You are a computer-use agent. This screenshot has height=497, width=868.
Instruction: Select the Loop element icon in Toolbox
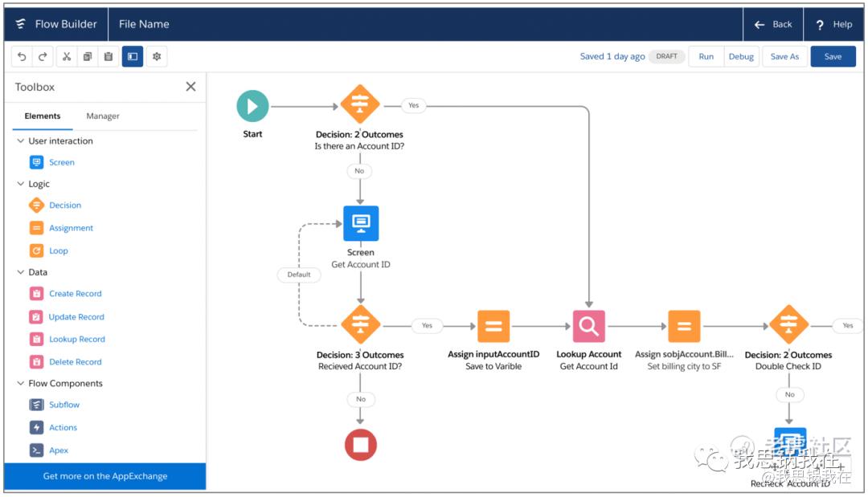(x=36, y=251)
